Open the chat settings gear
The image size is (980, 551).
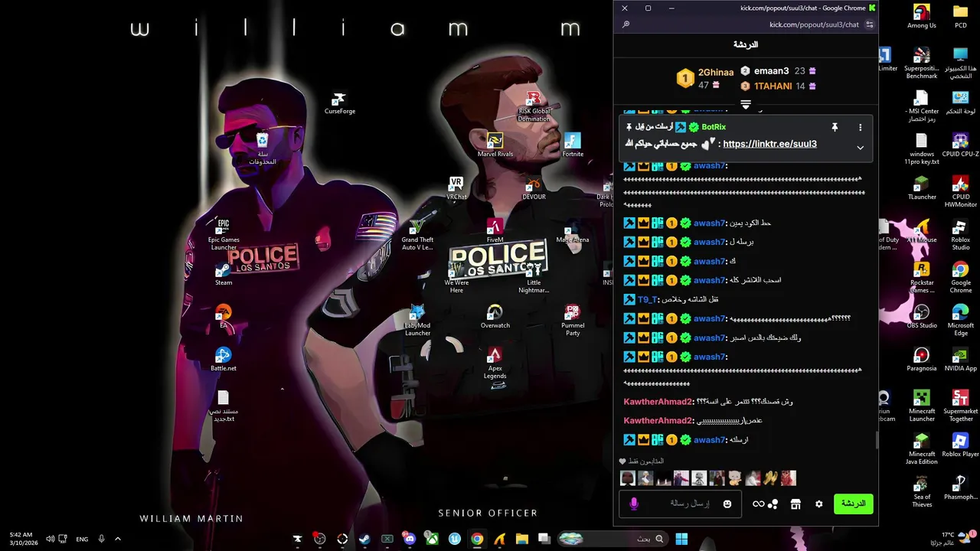click(818, 504)
